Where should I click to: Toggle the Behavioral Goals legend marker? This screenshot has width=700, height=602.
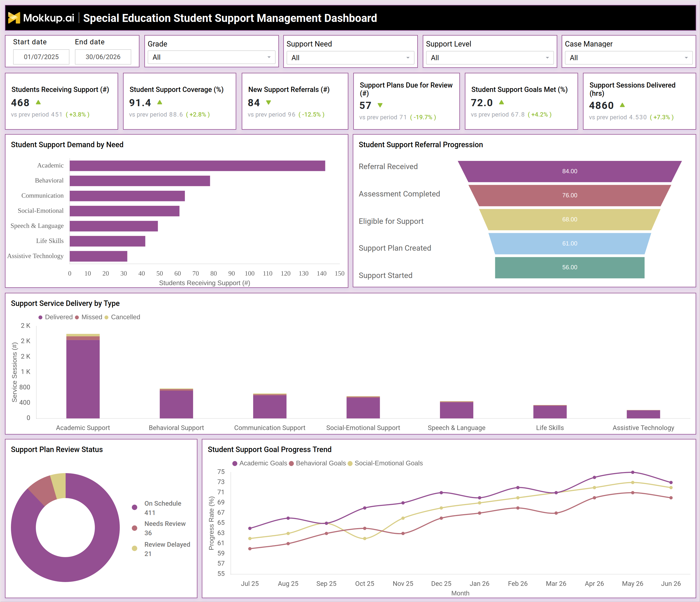pyautogui.click(x=291, y=464)
